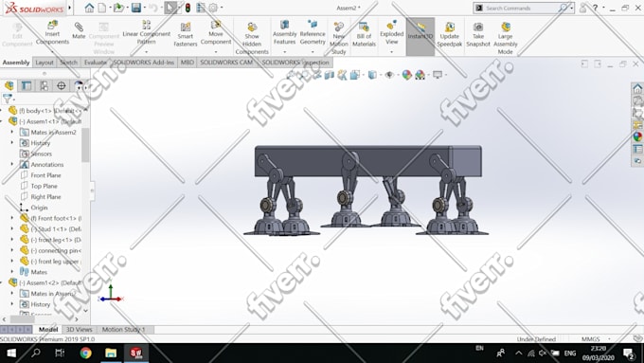Open SOLIDWORKS Resources in task pane
Viewport: 644px width, 363px height.
point(637,89)
